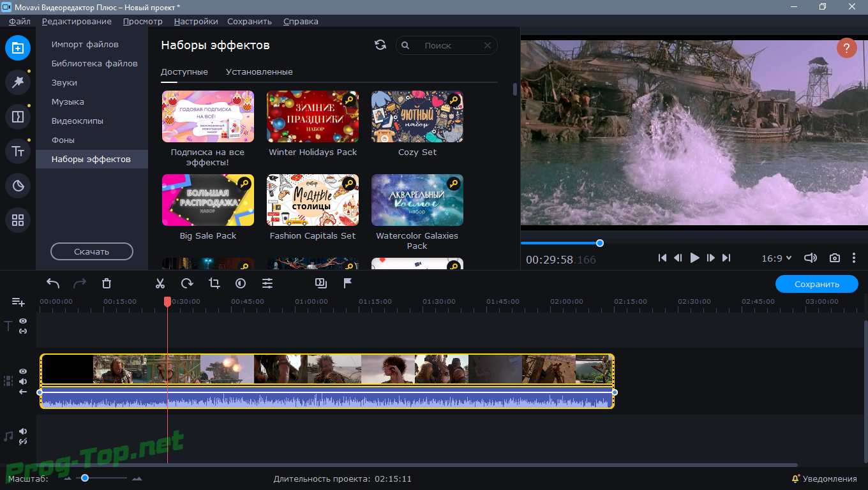
Task: Toggle video track visibility eye
Action: click(23, 371)
